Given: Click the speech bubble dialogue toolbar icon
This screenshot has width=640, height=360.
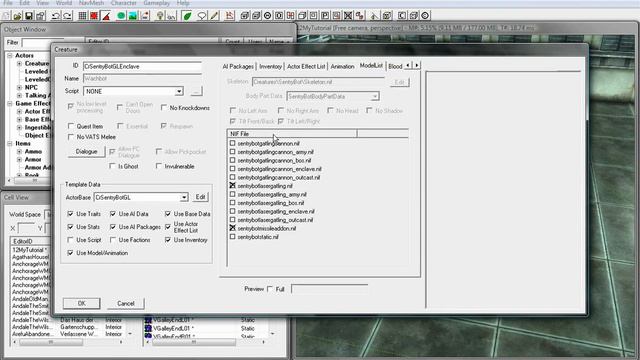Looking at the screenshot, I should [x=202, y=16].
